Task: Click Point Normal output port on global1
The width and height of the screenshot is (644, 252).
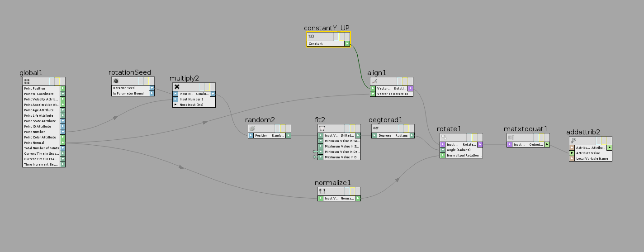Action: 63,143
